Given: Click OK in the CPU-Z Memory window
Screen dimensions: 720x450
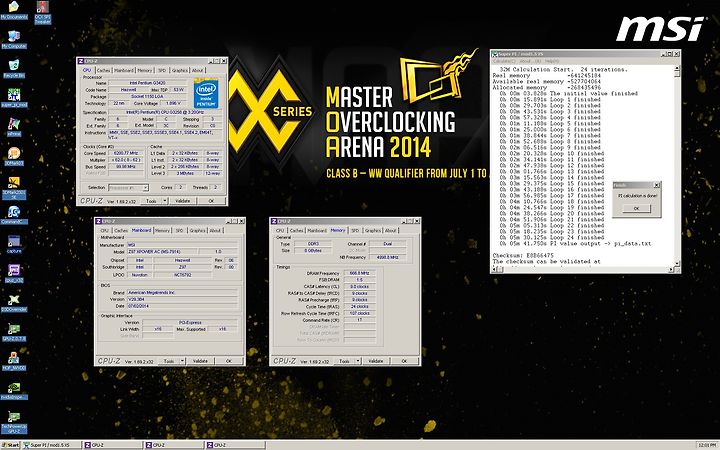Looking at the screenshot, I should coord(404,361).
